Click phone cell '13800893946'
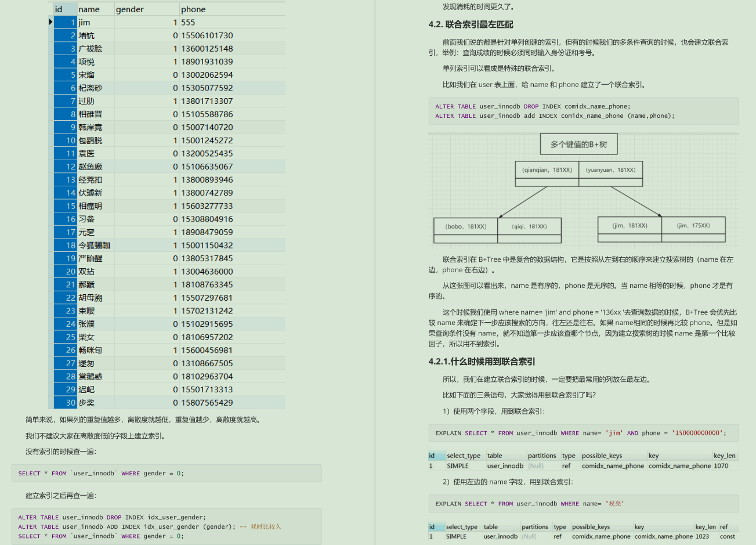The width and height of the screenshot is (756, 545). click(x=207, y=180)
